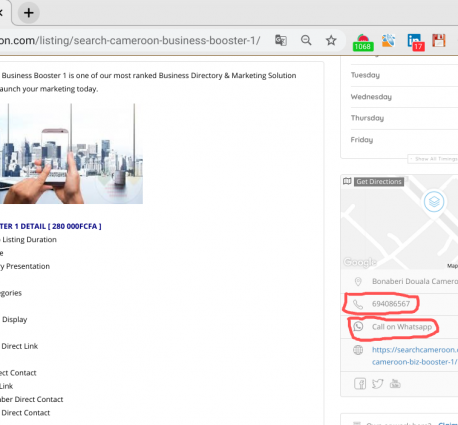Click the zoom magnifier icon in address bar

306,40
